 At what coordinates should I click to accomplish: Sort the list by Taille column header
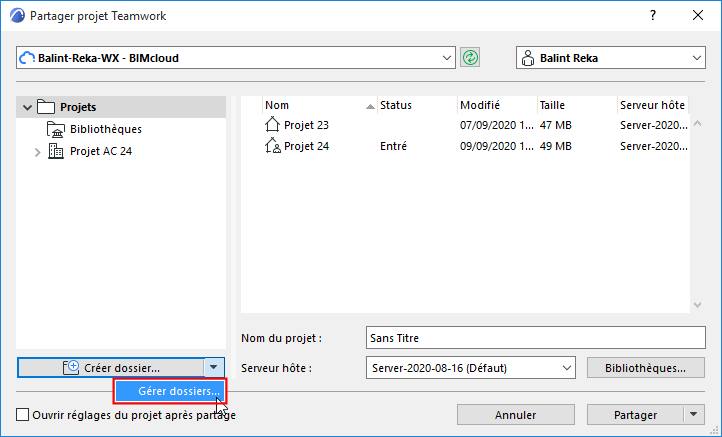[x=577, y=105]
